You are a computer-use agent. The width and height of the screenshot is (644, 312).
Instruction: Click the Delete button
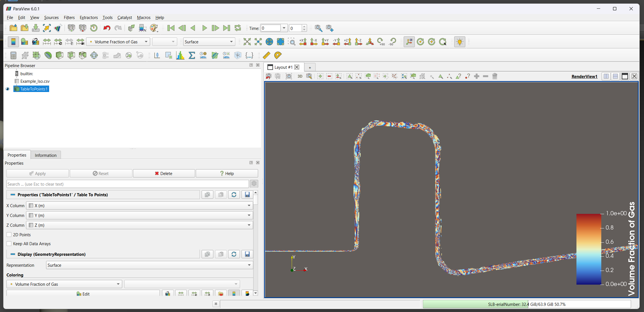coord(164,173)
